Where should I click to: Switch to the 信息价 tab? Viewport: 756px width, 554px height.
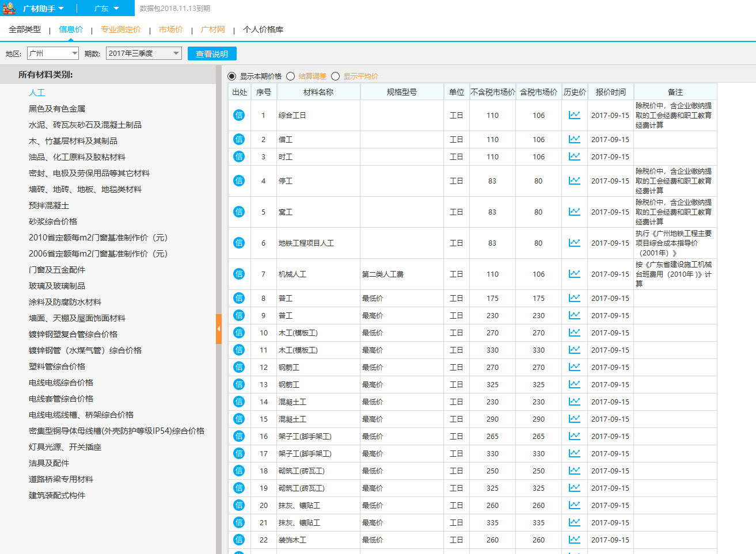click(x=71, y=29)
